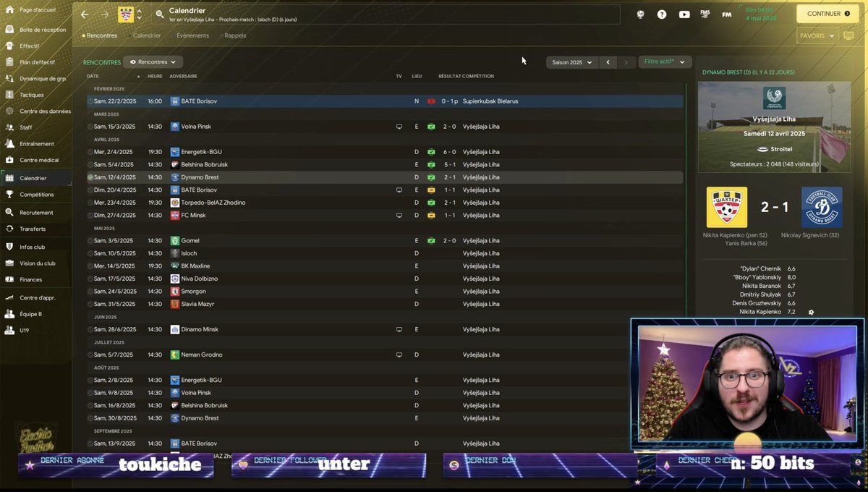Click the CONTINUER button
This screenshot has width=868, height=492.
tap(827, 14)
